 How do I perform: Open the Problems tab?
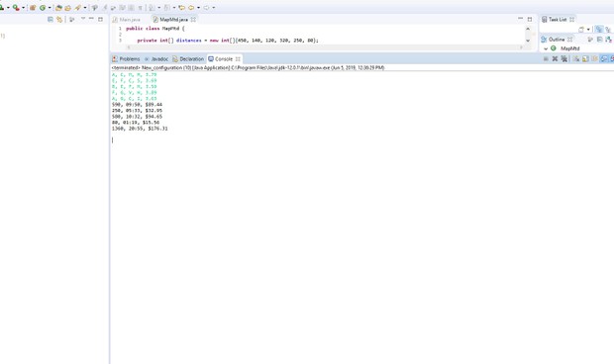pyautogui.click(x=126, y=59)
